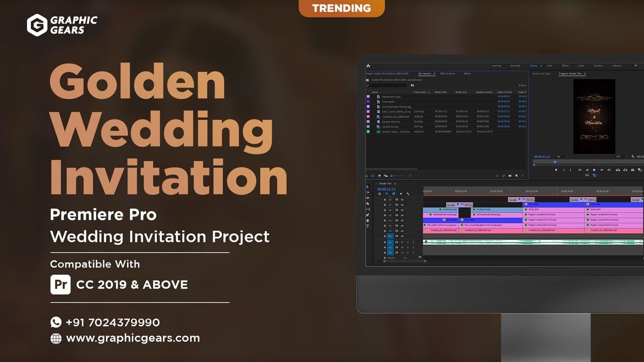Viewport: 644px width, 362px height.
Task: Step back one frame in Program monitor
Action: [x=587, y=170]
